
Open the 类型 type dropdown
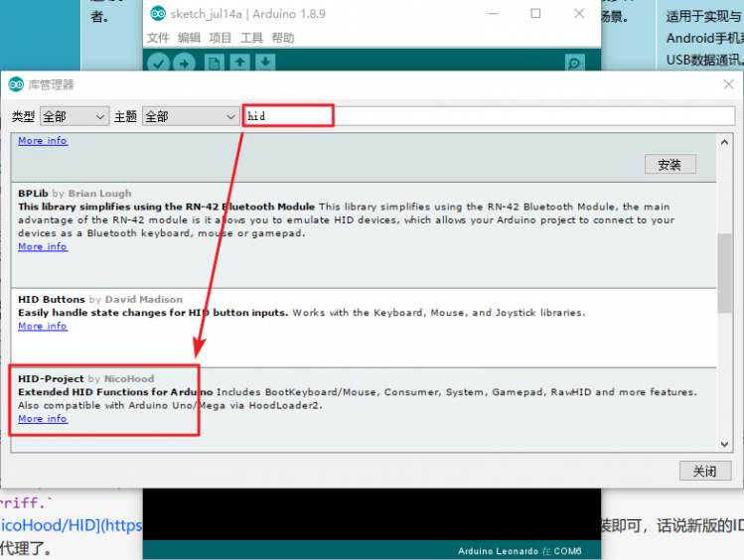74,116
